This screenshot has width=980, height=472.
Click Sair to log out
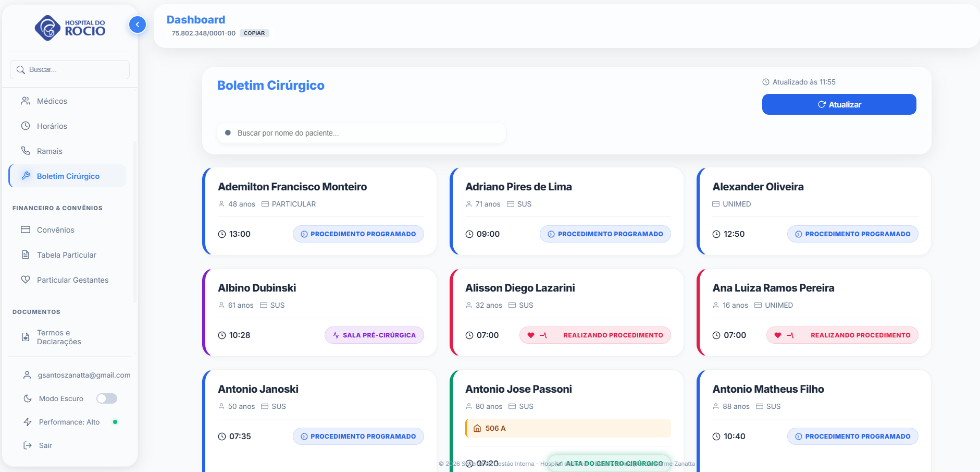pos(45,445)
